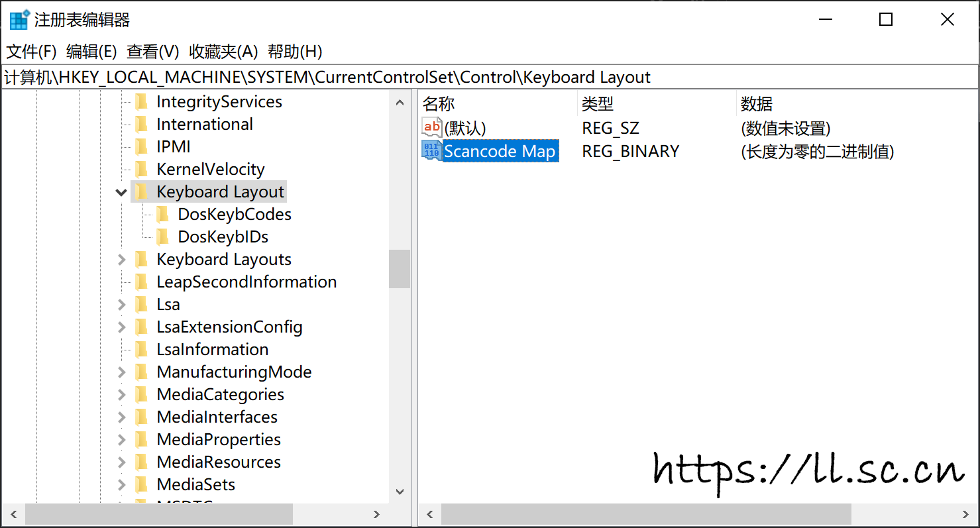Click the 类型 column header

(598, 104)
